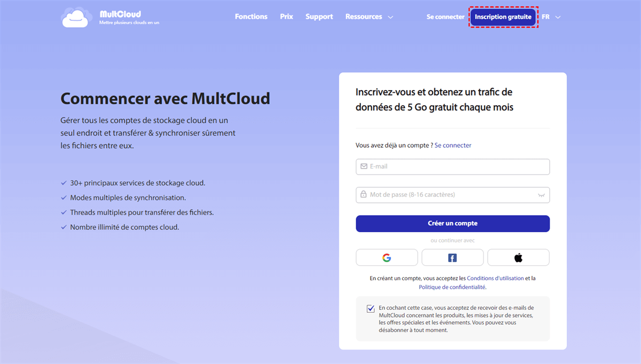Screen dimensions: 641x364
Task: Sign up with the Facebook icon button
Action: click(452, 258)
